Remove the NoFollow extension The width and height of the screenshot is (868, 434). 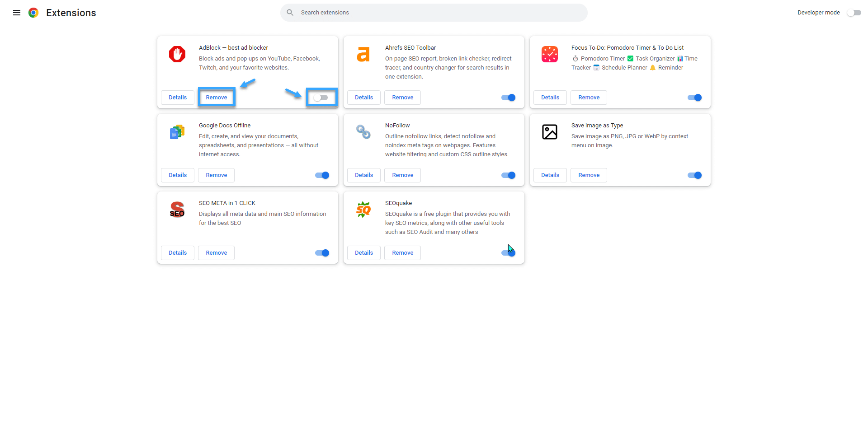click(x=403, y=175)
